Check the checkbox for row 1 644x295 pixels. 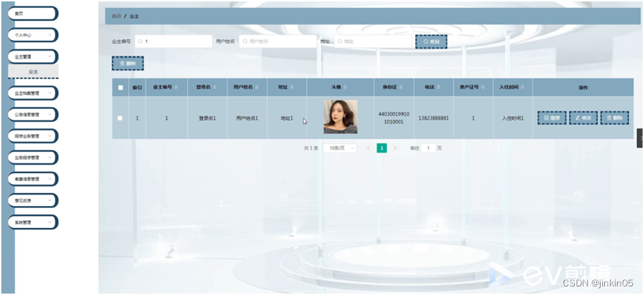[120, 118]
